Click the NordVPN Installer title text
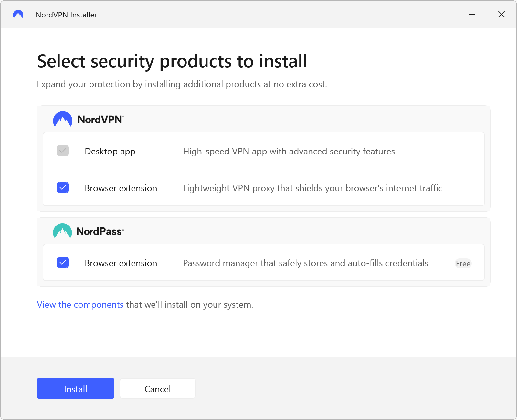Image resolution: width=517 pixels, height=420 pixels. 66,15
